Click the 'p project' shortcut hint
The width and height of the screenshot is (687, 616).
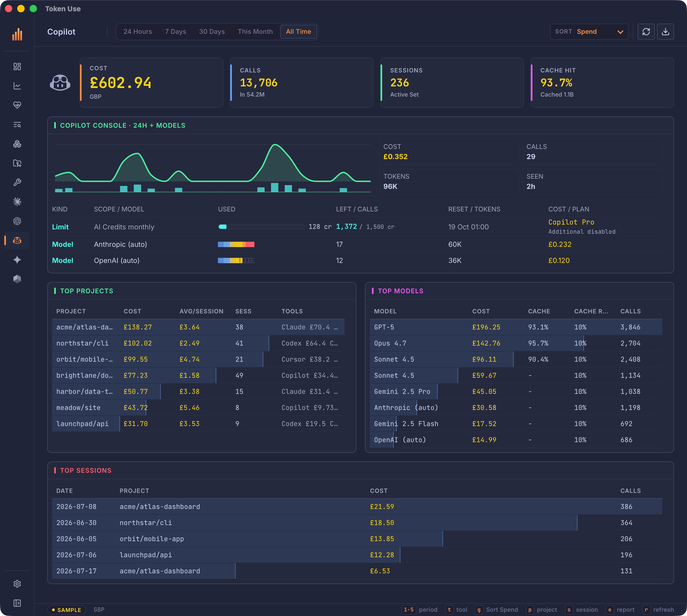click(x=541, y=610)
